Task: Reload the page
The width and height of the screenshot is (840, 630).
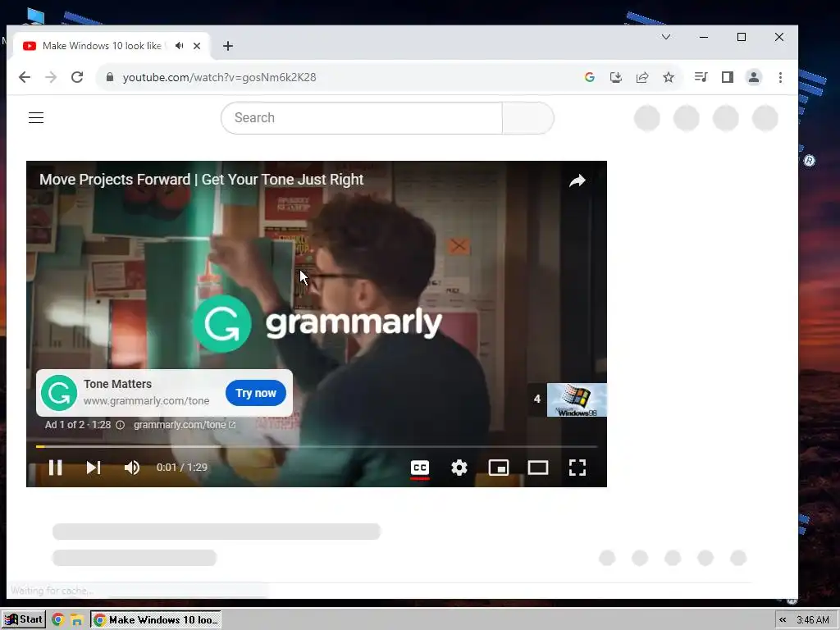Action: (x=77, y=77)
